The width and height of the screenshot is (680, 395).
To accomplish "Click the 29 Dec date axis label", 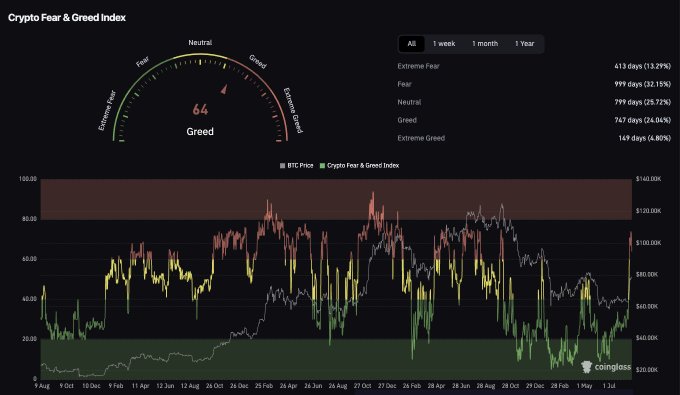I will coord(535,386).
